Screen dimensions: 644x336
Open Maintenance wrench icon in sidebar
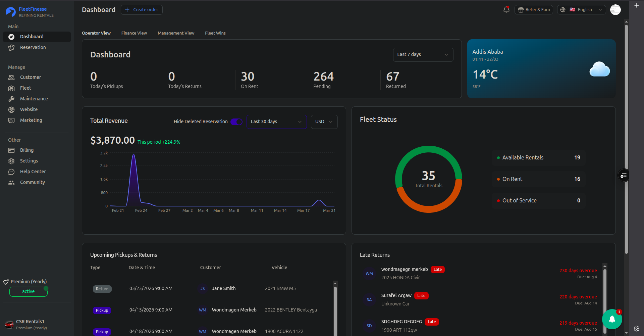coord(11,99)
